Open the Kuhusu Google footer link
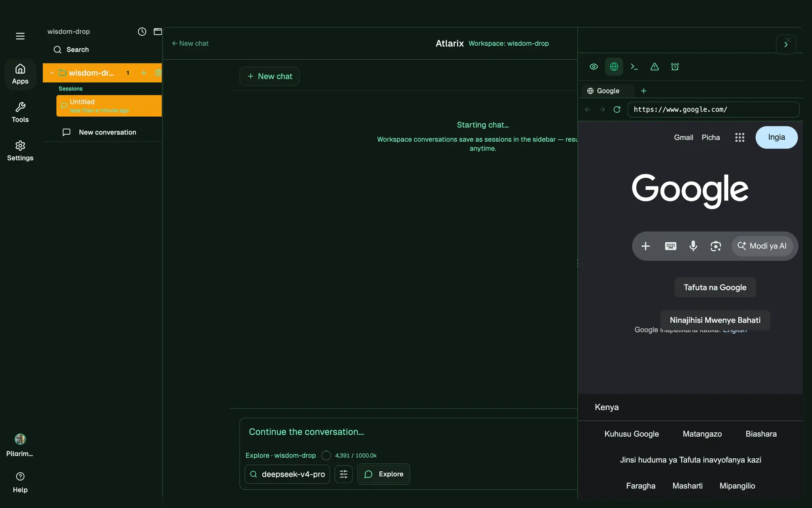812x508 pixels. [x=632, y=434]
